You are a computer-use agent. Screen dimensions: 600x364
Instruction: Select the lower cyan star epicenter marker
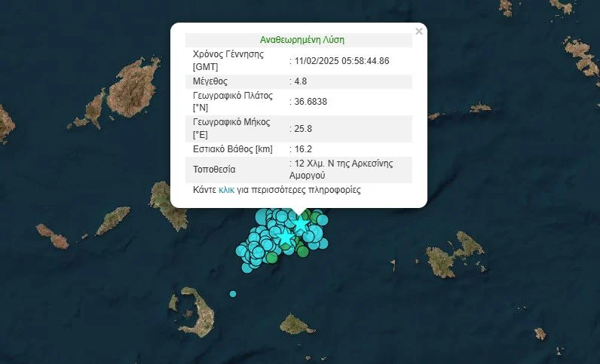286,237
